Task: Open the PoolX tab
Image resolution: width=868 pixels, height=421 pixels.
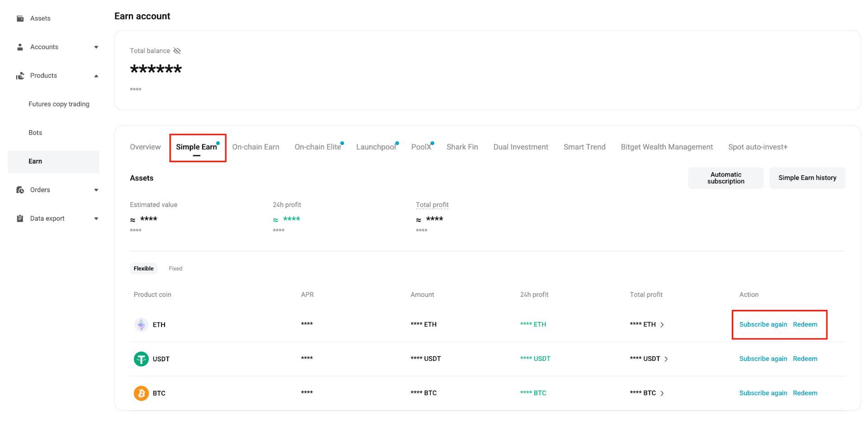Action: 421,147
